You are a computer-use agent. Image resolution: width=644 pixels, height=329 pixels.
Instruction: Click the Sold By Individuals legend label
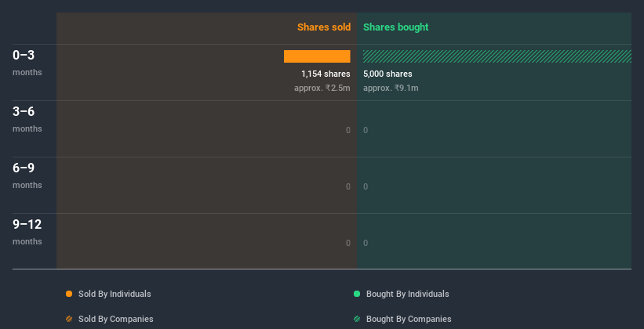point(115,294)
